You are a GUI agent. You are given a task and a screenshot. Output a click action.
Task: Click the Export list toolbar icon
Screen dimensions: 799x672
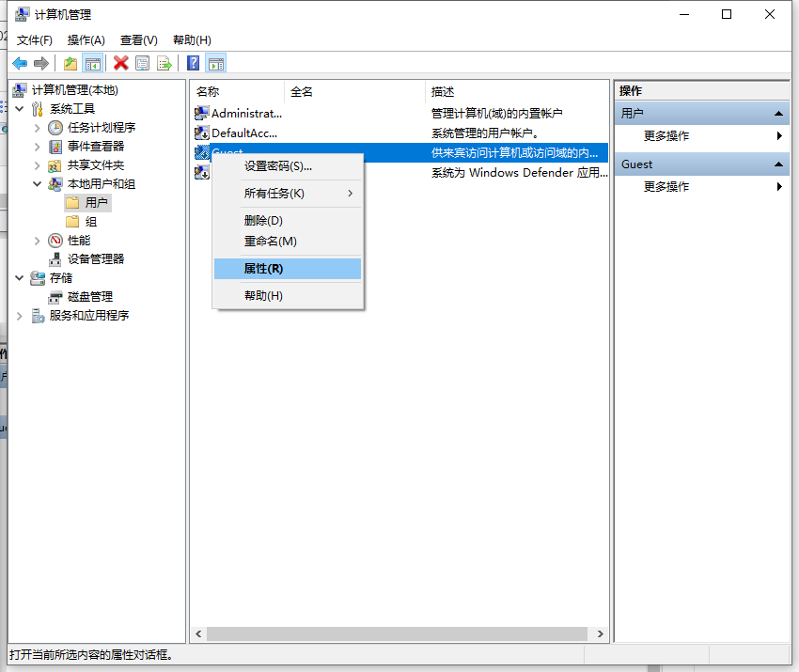164,63
